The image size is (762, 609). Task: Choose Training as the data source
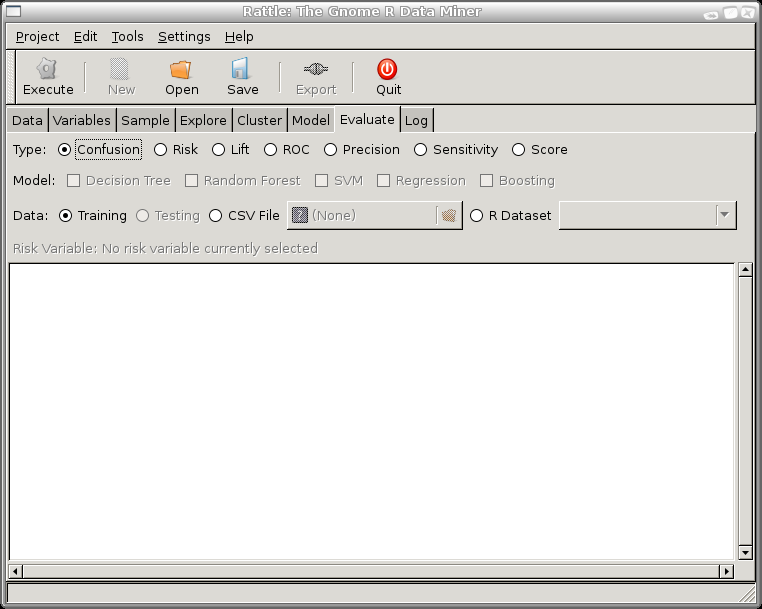coord(65,215)
